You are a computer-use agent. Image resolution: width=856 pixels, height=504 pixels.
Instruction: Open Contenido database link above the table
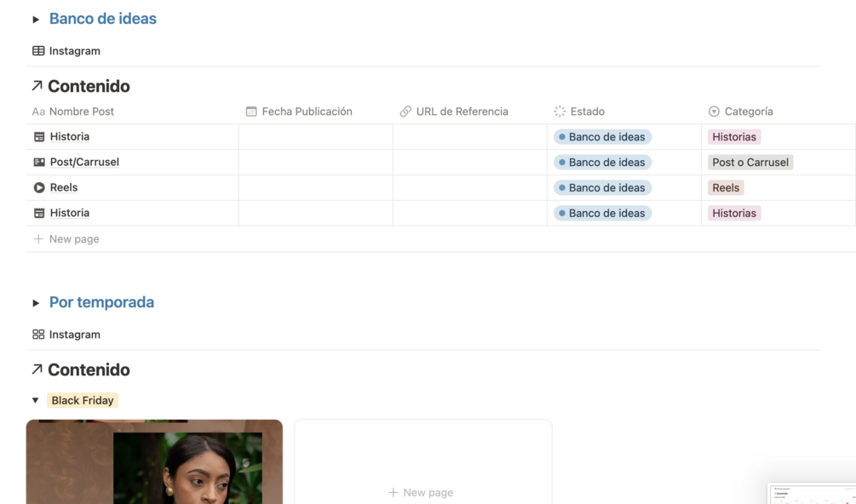[89, 86]
